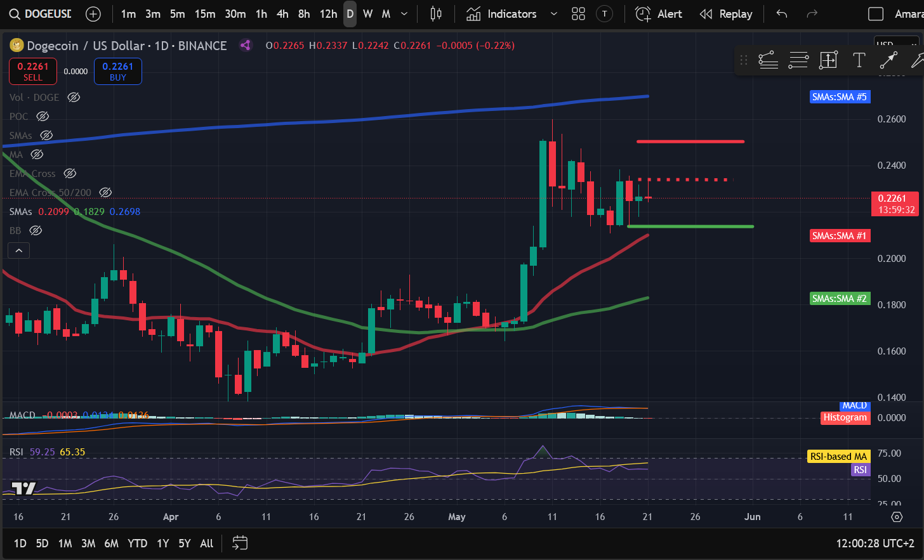Switch to the 4h timeframe

tap(282, 14)
